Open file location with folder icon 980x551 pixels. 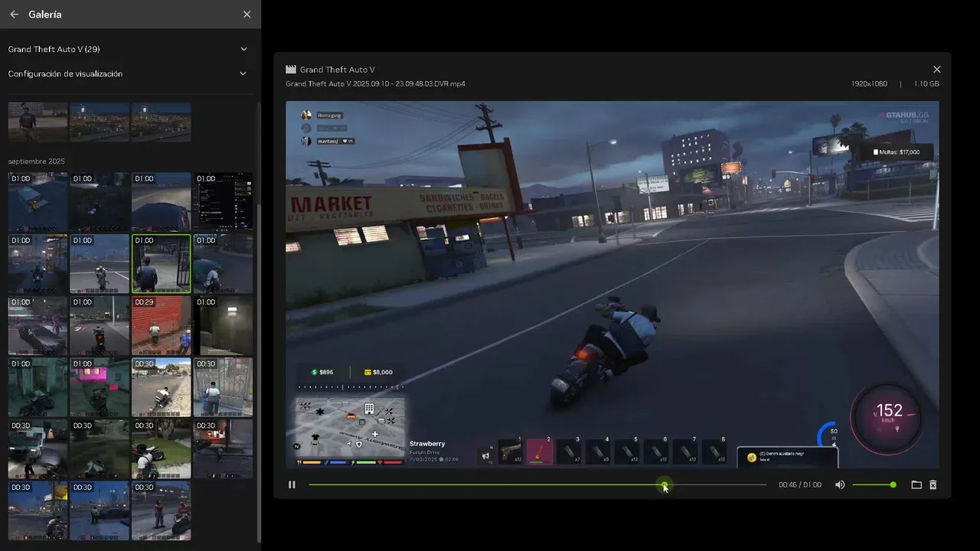click(916, 484)
